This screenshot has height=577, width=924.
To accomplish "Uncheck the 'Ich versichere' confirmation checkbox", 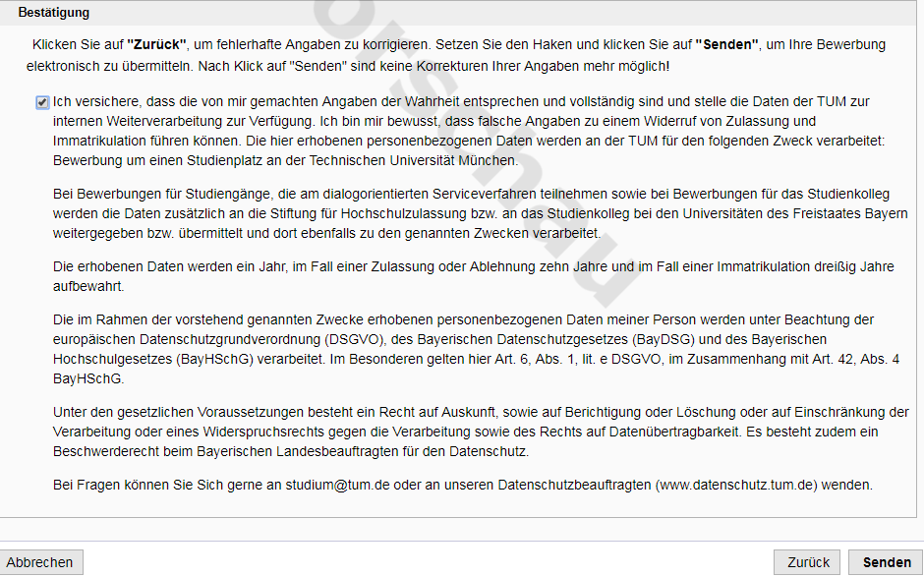I will click(42, 102).
